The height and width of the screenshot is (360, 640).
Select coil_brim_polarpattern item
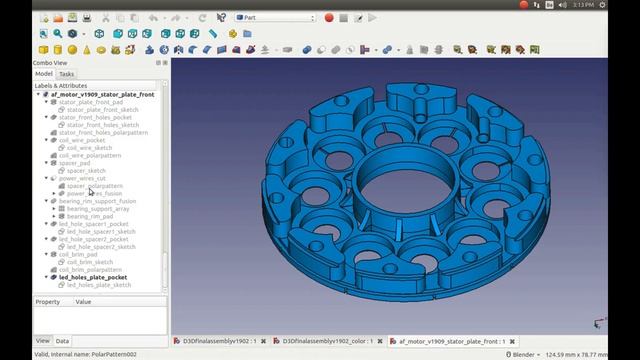[x=90, y=270]
